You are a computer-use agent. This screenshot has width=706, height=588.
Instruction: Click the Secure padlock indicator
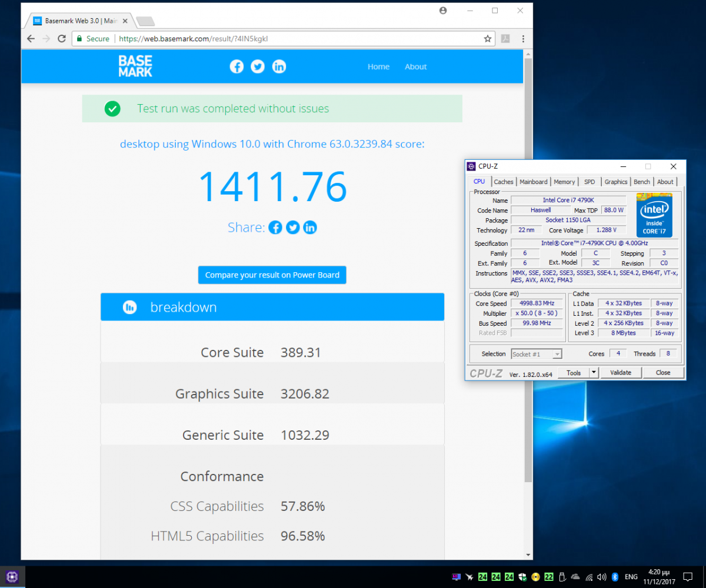tap(93, 39)
